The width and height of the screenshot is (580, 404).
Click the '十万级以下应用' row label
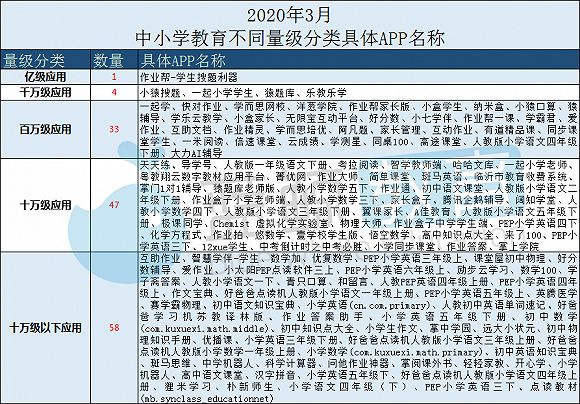[x=45, y=328]
